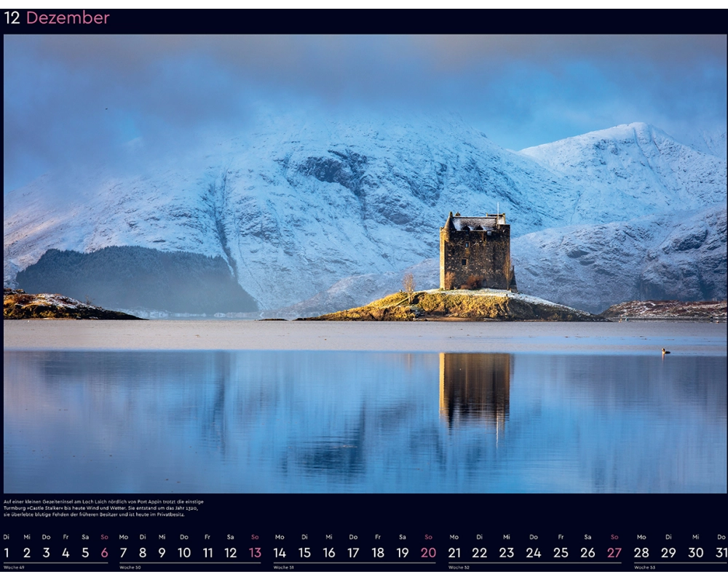Click the duck swimming on the lake

(665, 351)
